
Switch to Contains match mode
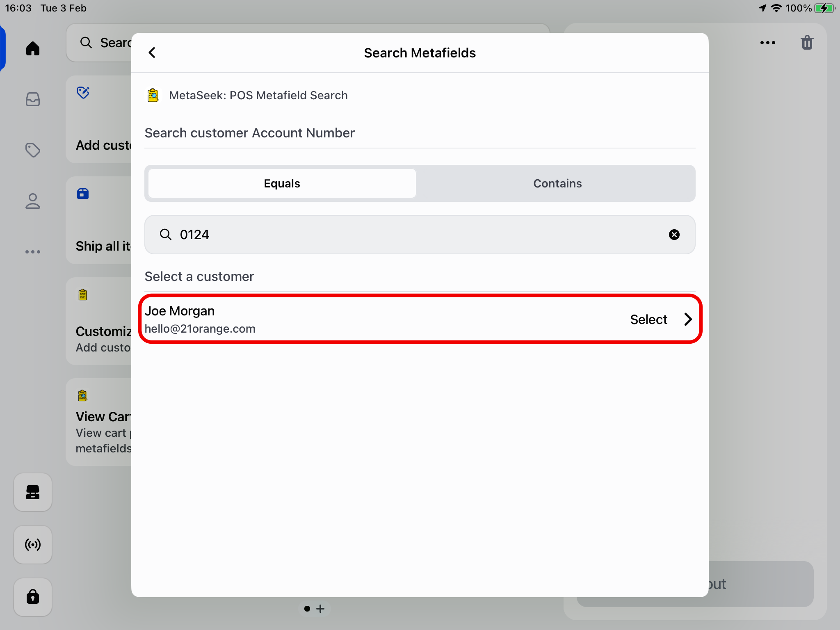click(x=557, y=183)
